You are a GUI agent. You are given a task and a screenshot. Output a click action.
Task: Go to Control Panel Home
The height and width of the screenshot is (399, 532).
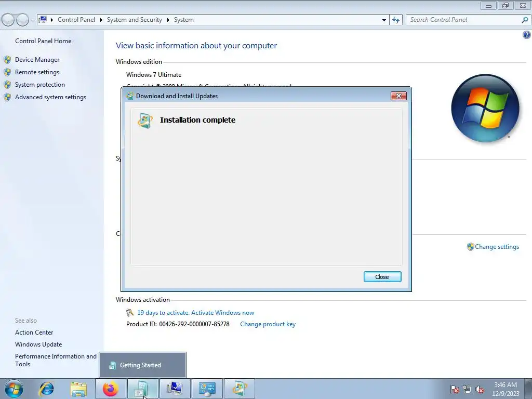point(43,41)
